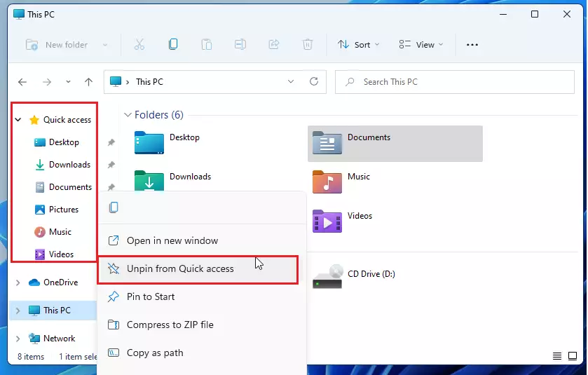Open Music in the Quick access sidebar

pyautogui.click(x=53, y=232)
